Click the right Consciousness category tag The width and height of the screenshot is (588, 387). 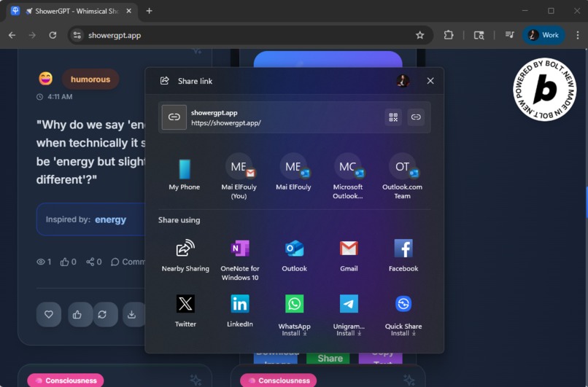(x=278, y=380)
